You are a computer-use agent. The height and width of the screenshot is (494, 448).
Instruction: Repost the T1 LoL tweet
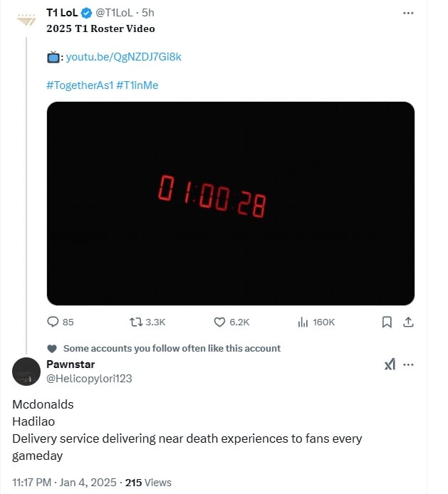135,322
